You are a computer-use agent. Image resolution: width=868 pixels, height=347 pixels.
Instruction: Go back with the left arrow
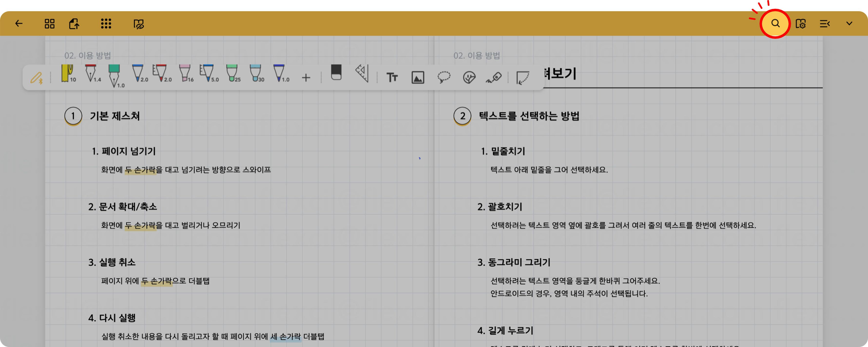click(19, 23)
